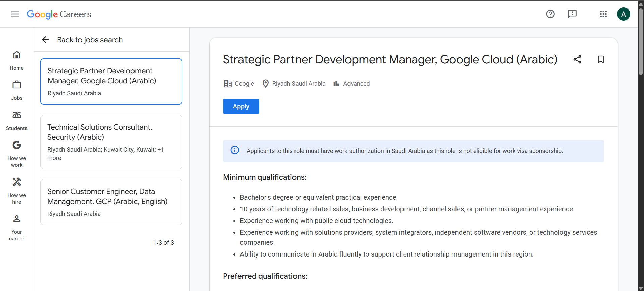Click the Apply button

click(x=241, y=106)
